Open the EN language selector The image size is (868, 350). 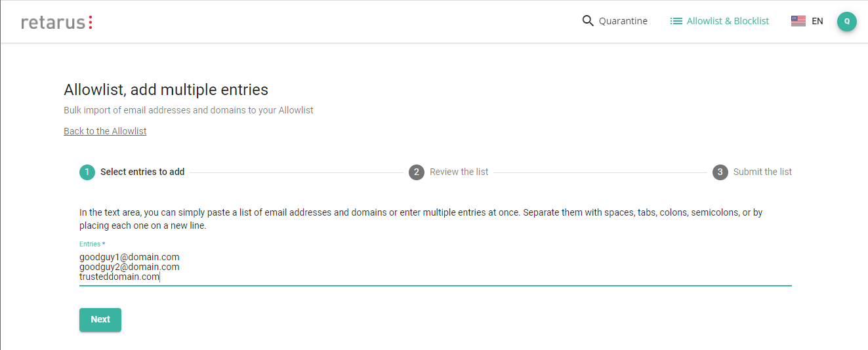coord(817,21)
